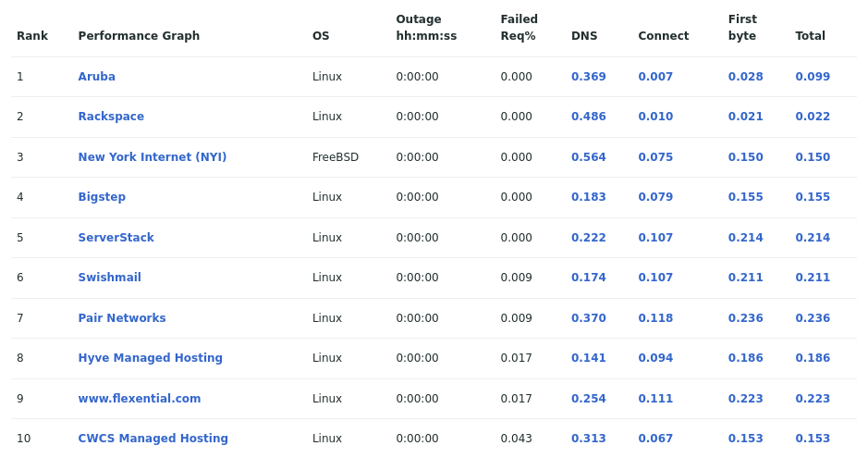Click Pair Networks' First byte value 0.236

746,318
